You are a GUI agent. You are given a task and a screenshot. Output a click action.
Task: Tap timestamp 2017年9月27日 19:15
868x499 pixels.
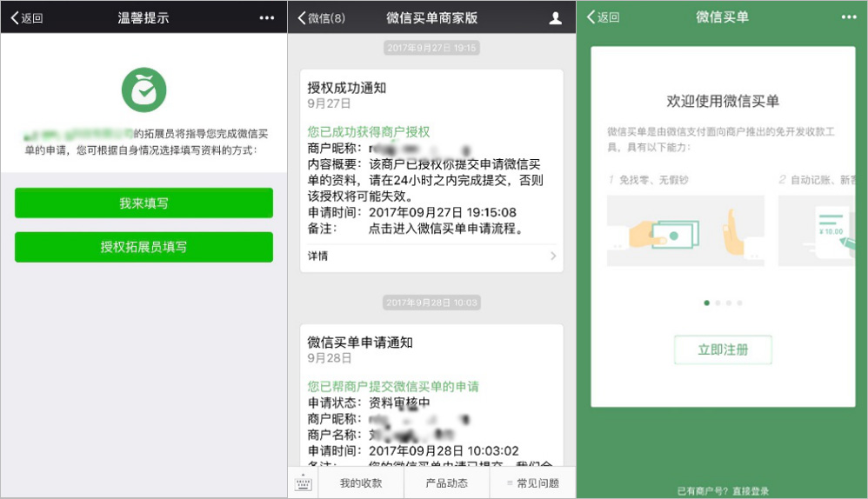431,48
